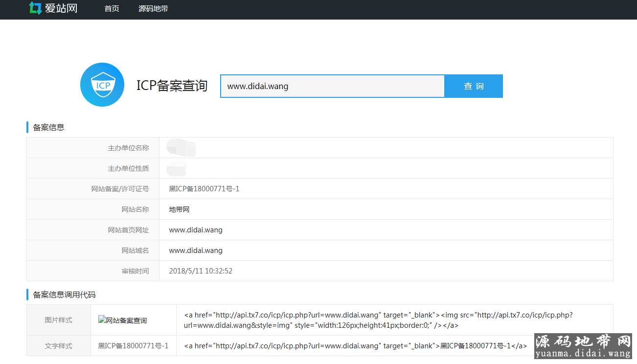
Task: Open the 首页 menu item
Action: tap(112, 9)
